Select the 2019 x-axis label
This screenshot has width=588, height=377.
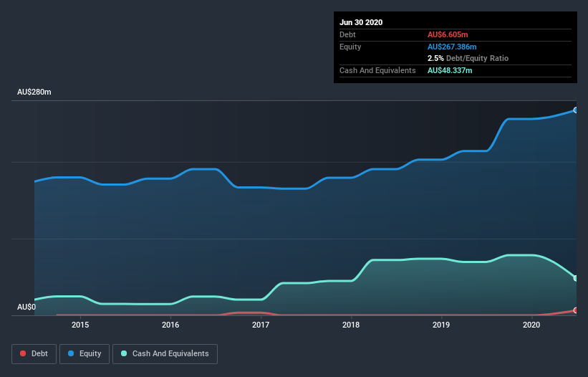coord(441,325)
